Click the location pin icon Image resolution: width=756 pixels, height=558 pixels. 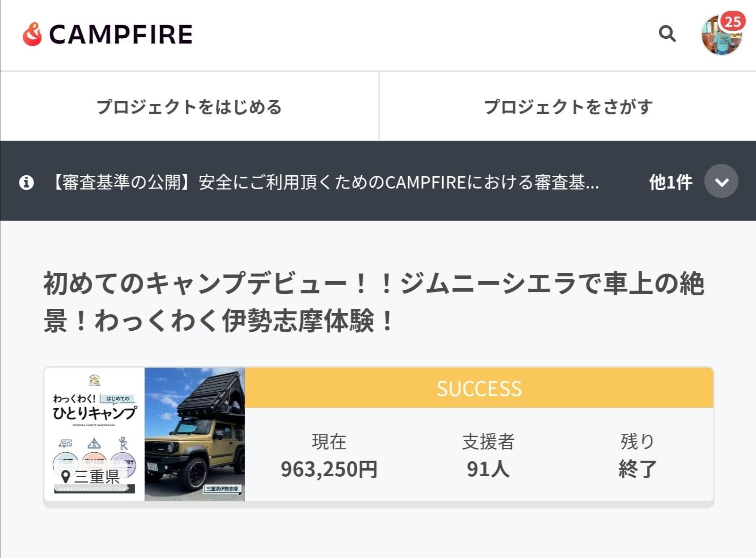tap(66, 476)
